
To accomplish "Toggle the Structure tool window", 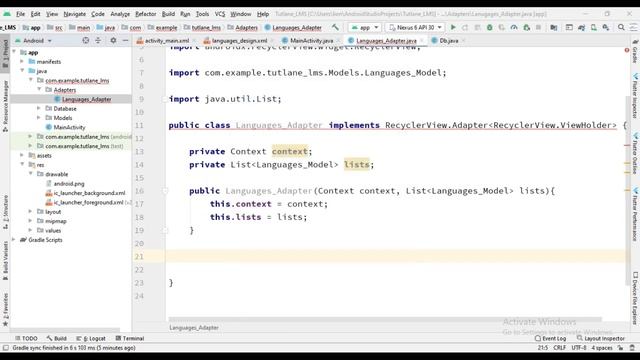I will pyautogui.click(x=5, y=212).
